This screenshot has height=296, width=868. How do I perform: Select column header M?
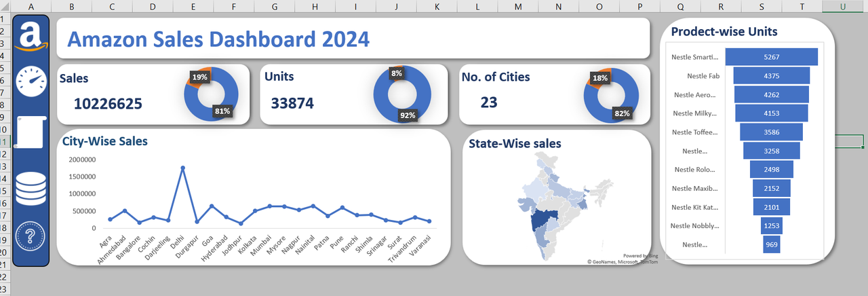tap(518, 5)
